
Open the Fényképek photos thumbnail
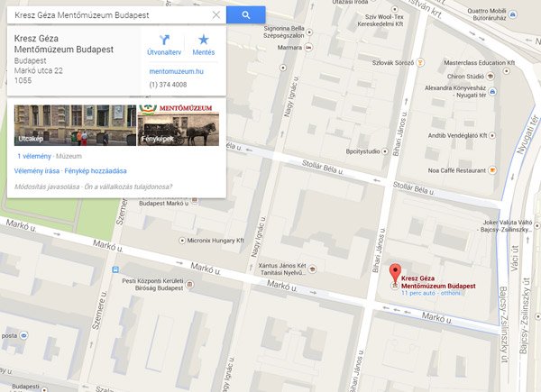(x=179, y=125)
